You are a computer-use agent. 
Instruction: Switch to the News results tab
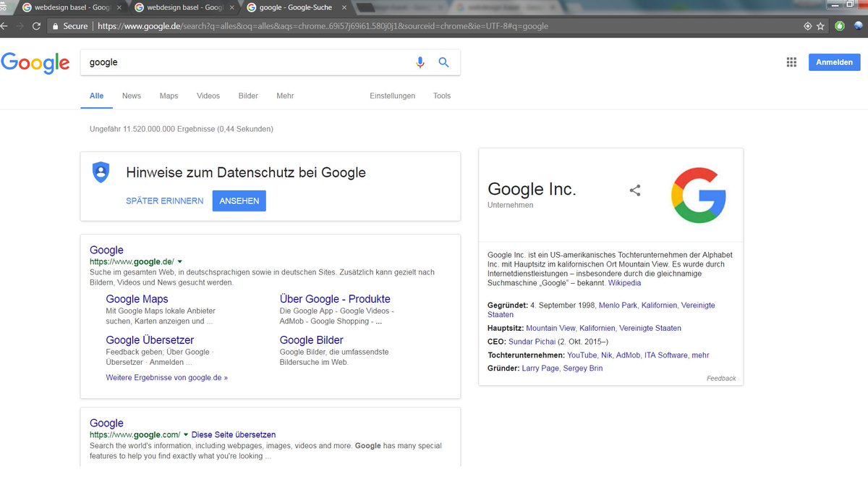point(131,96)
